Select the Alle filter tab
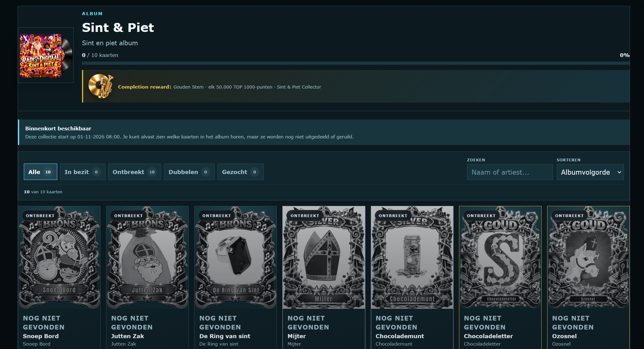 (x=41, y=172)
